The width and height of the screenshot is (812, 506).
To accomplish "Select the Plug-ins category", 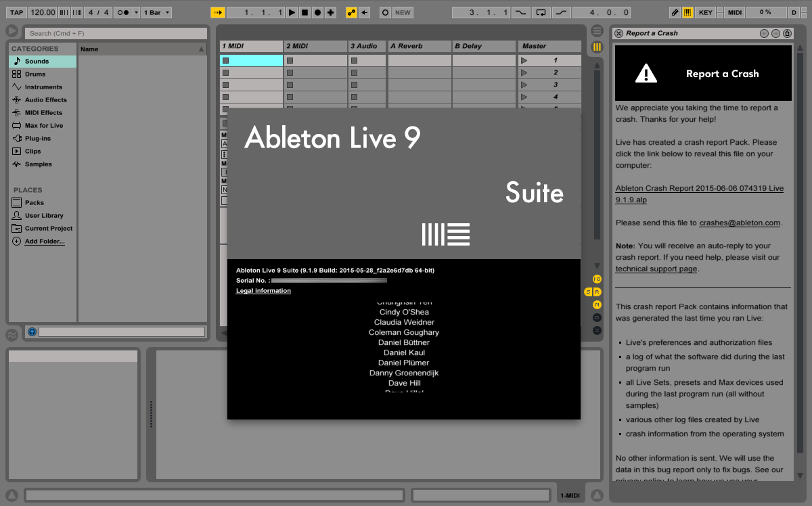I will (x=43, y=139).
